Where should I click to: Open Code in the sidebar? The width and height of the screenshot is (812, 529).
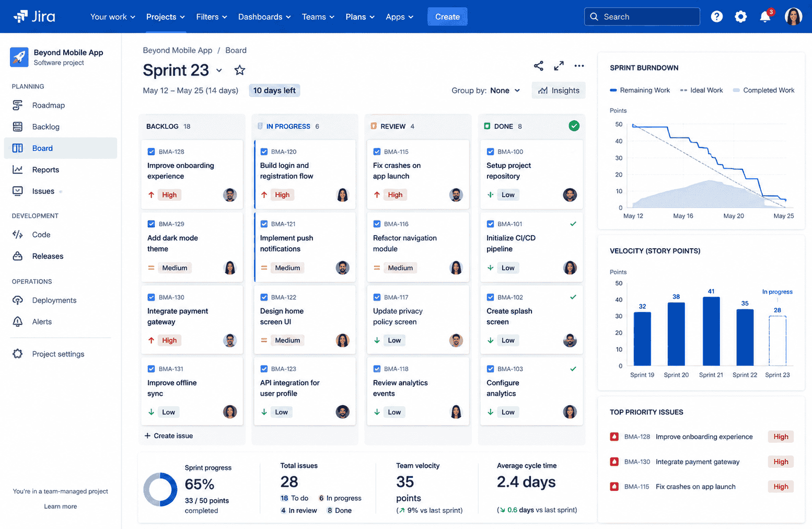pos(61,235)
